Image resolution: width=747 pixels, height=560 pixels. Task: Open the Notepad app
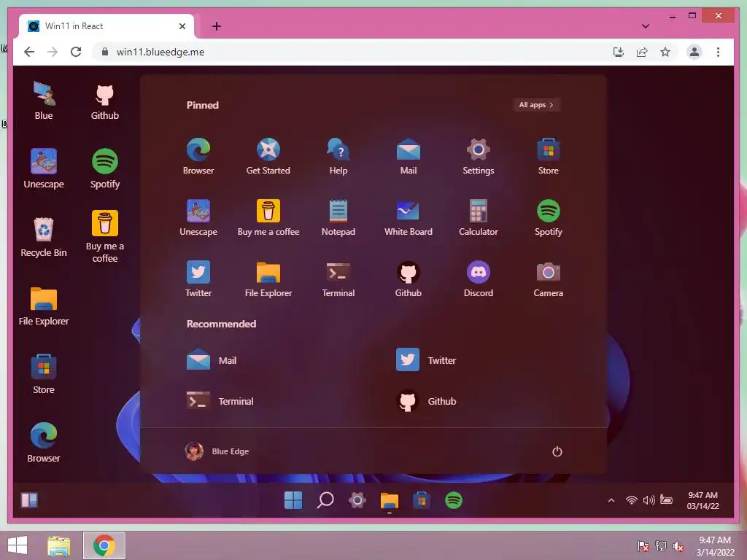click(338, 217)
